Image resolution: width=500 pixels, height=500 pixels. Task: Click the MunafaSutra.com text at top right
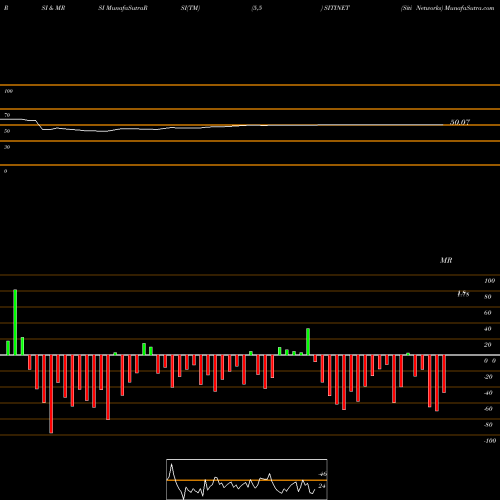[470, 8]
